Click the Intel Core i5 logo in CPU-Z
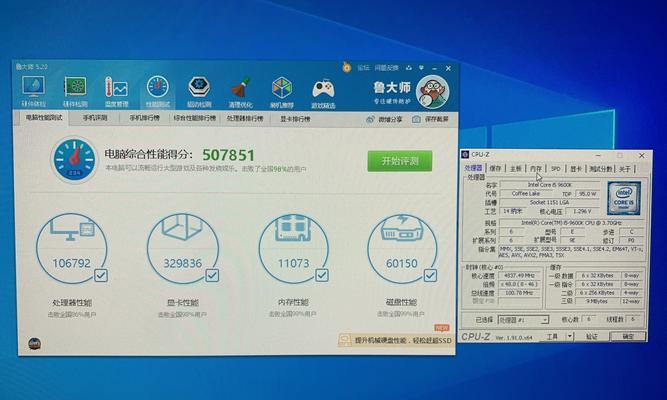 coord(624,198)
